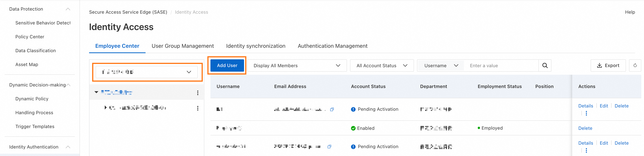
Task: Open more actions in first user row
Action: click(x=586, y=113)
